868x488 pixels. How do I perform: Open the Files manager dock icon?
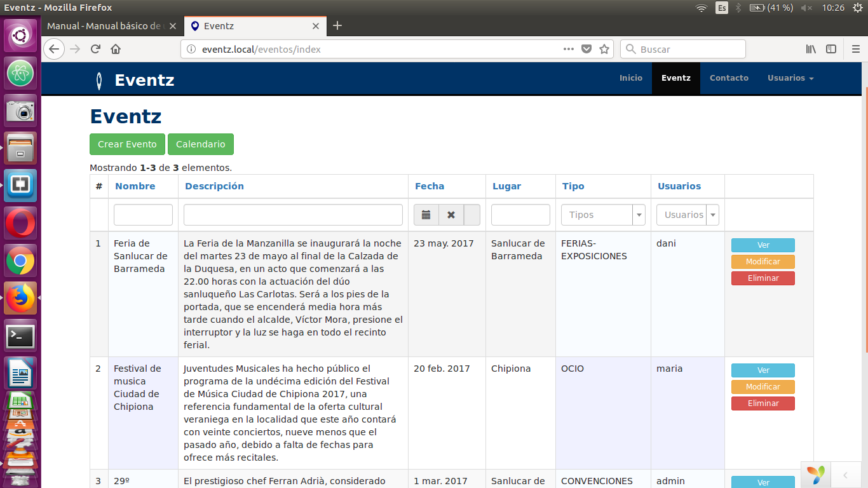pyautogui.click(x=21, y=148)
